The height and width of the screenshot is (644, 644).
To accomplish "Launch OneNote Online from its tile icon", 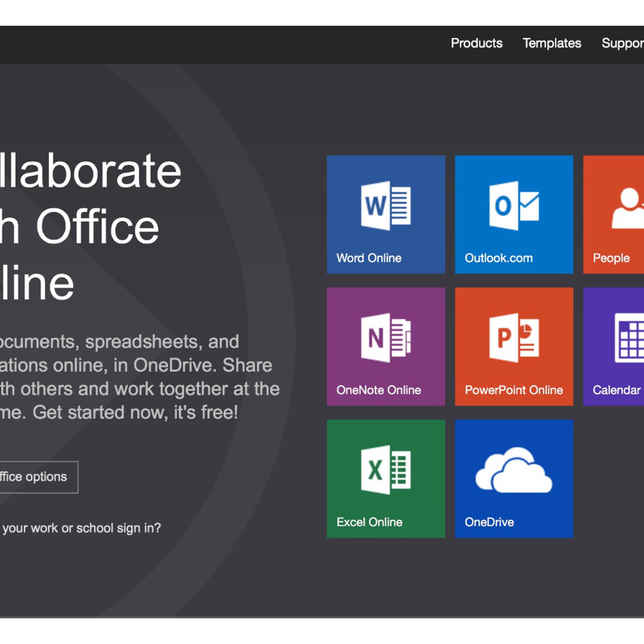I will coord(386,338).
